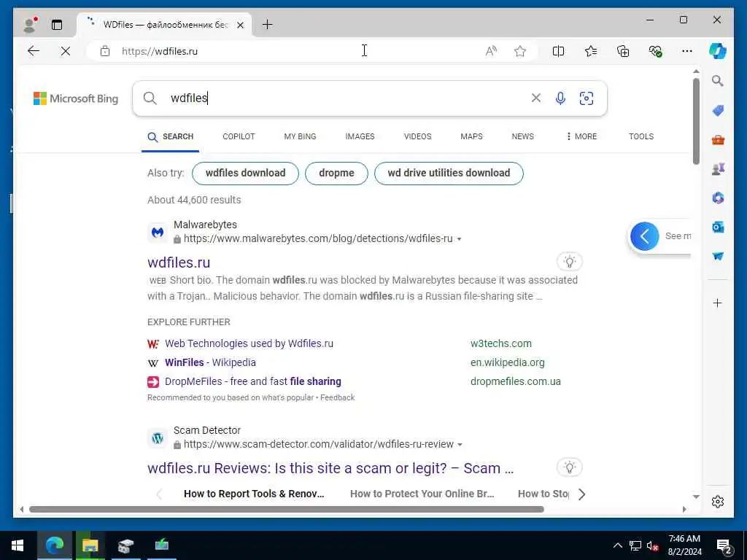Switch to the NEWS tab
747x560 pixels.
point(522,136)
